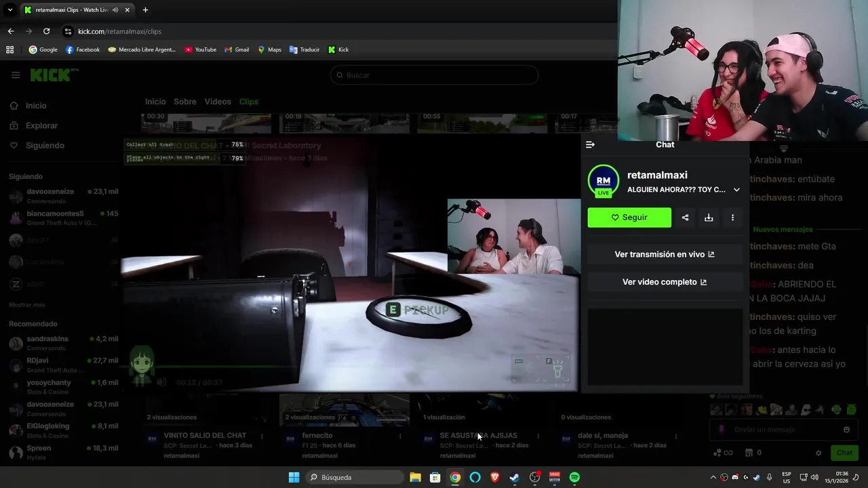Open a new browser tab
The image size is (868, 488).
click(145, 10)
